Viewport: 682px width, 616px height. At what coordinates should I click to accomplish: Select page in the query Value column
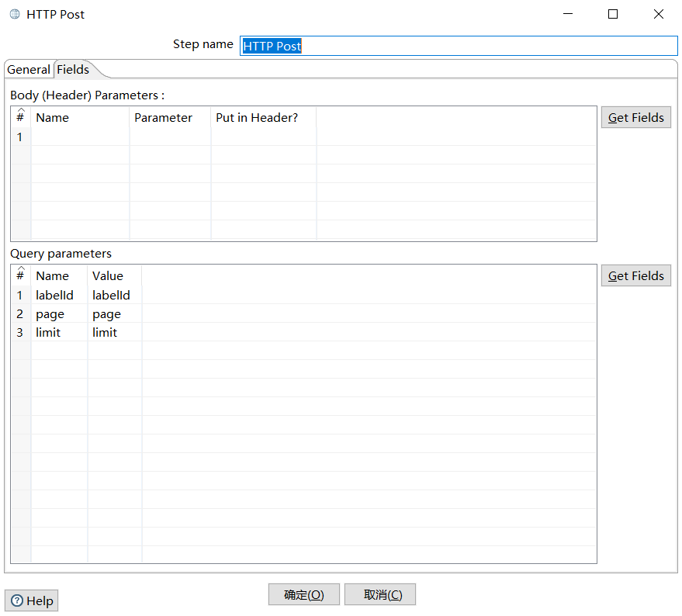115,313
